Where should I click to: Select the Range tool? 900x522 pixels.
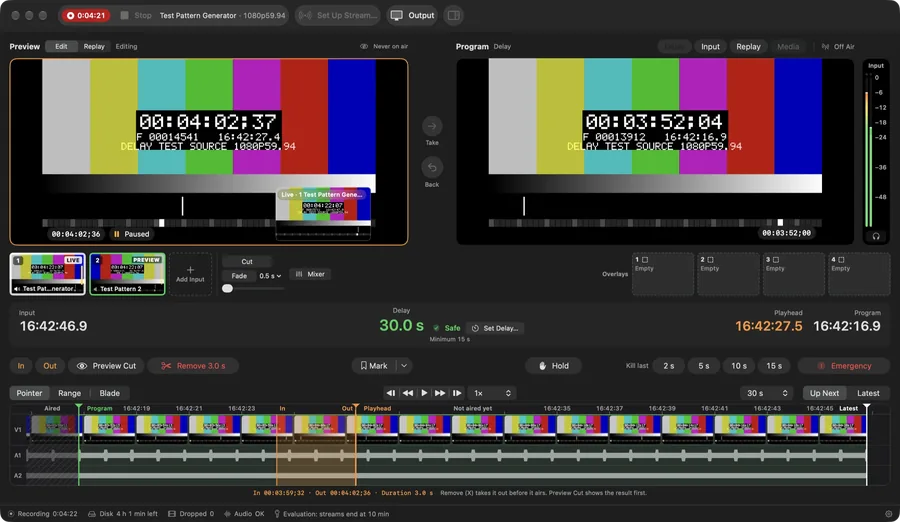tap(69, 393)
